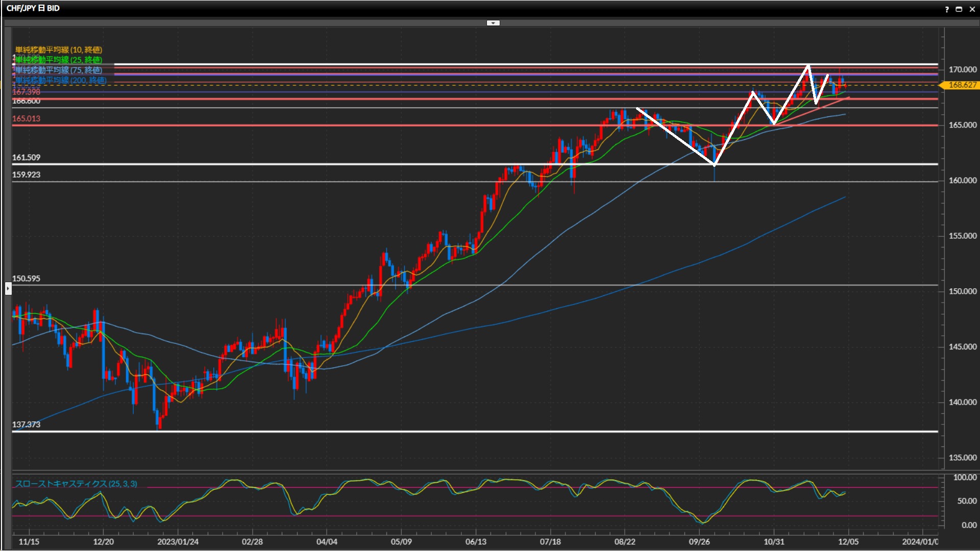Maximize the CHF/JPY chart window
The height and width of the screenshot is (551, 980).
point(959,9)
